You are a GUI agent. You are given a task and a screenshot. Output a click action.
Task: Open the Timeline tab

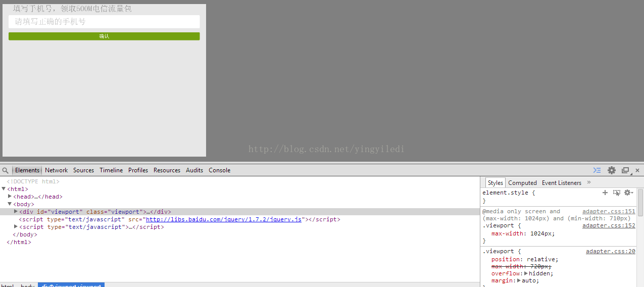(x=111, y=170)
